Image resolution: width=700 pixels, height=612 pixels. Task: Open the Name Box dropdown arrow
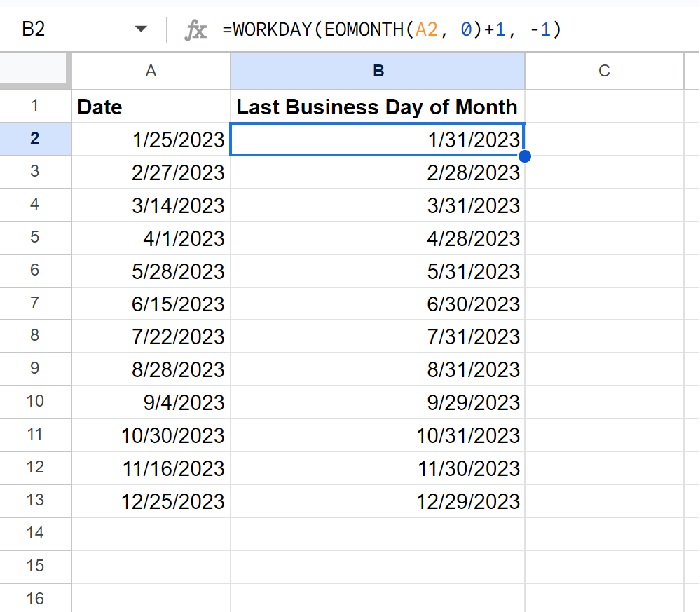[x=141, y=29]
